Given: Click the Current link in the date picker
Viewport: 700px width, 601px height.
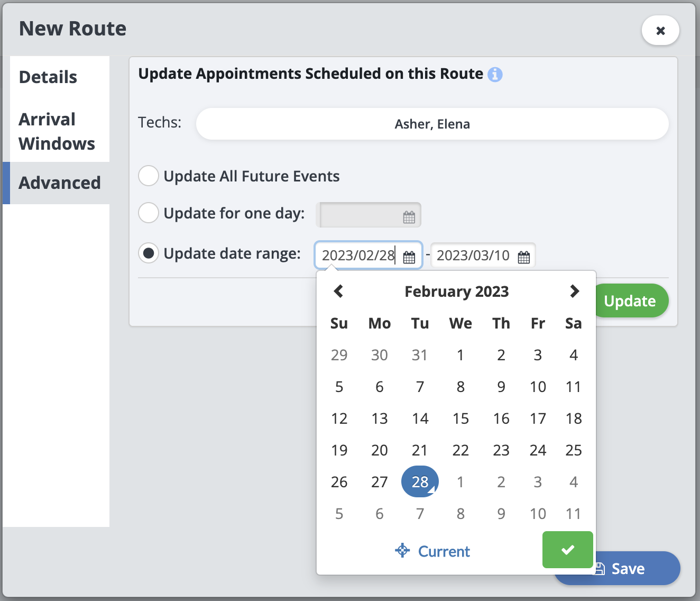Looking at the screenshot, I should (x=432, y=551).
